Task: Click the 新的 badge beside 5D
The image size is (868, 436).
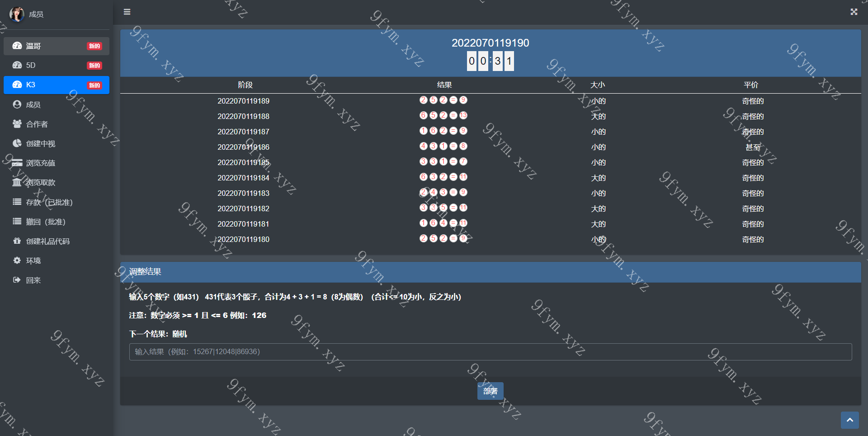Action: pos(94,66)
